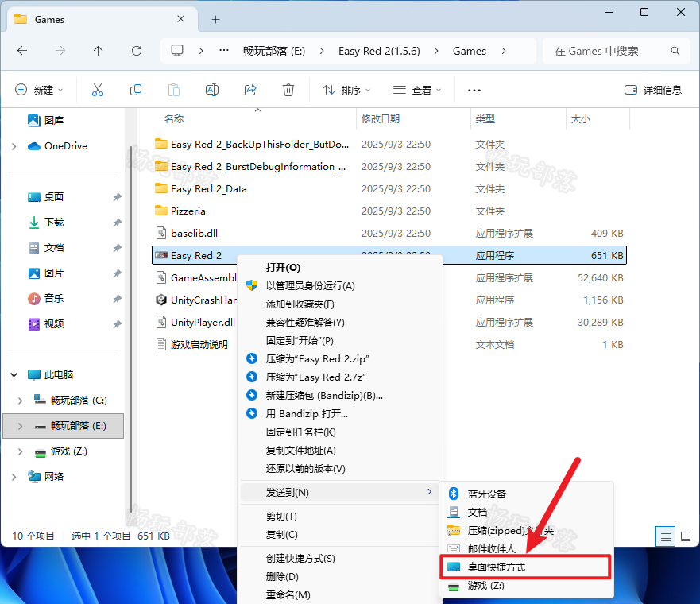The image size is (700, 604).
Task: Open the 排序 sort dropdown
Action: coord(347,90)
